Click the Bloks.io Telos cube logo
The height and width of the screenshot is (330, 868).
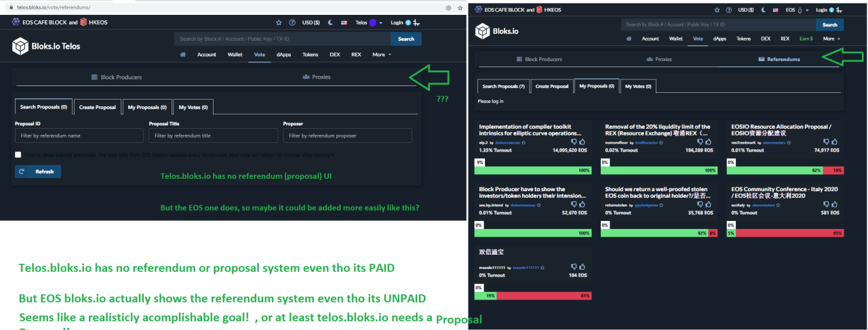click(20, 46)
